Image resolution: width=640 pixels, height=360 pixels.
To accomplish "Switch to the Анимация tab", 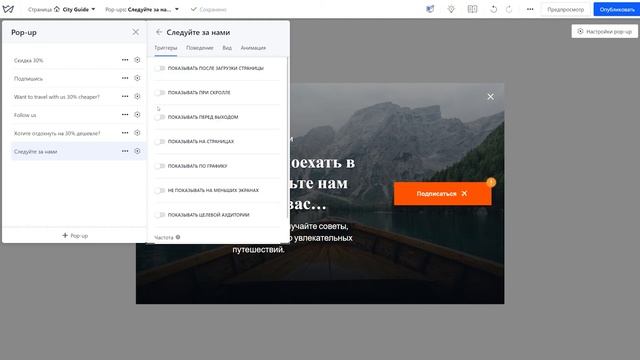I will (x=253, y=48).
